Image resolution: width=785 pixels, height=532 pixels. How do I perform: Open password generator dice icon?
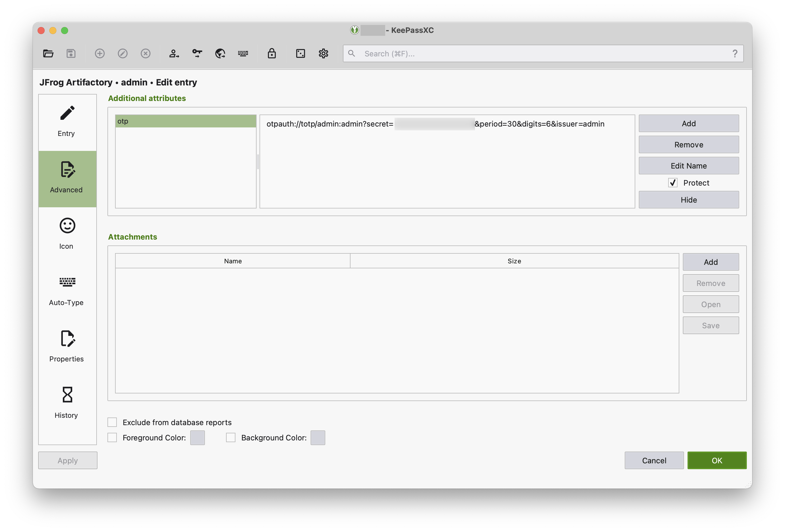tap(301, 53)
